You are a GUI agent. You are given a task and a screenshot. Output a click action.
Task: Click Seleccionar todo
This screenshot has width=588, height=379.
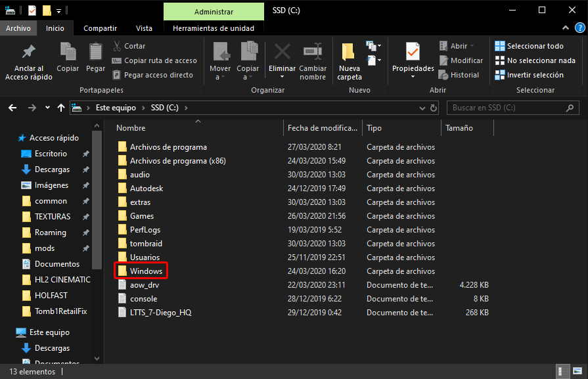(x=529, y=46)
